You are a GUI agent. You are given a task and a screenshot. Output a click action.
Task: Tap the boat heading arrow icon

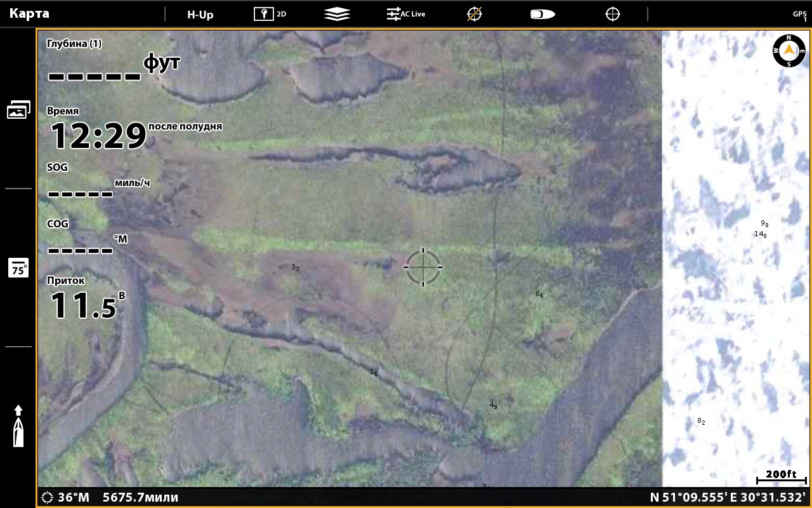tap(18, 425)
